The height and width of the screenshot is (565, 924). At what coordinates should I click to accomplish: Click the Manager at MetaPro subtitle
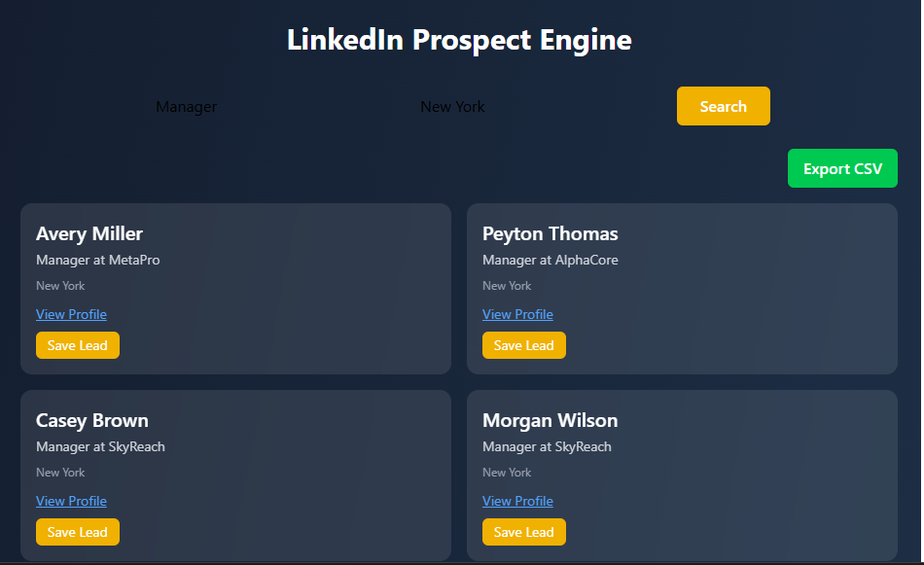point(98,260)
